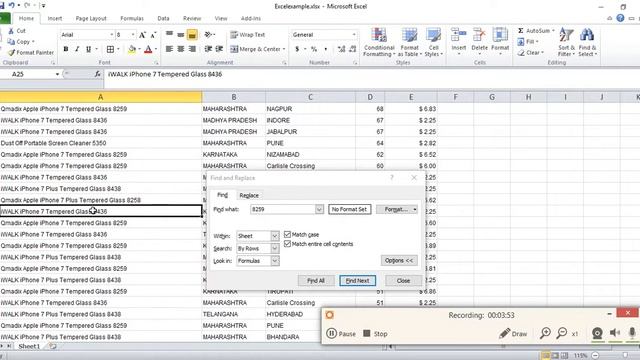Set Top Align in Alignment group
Viewport: 640px width, 360px height.
169,35
